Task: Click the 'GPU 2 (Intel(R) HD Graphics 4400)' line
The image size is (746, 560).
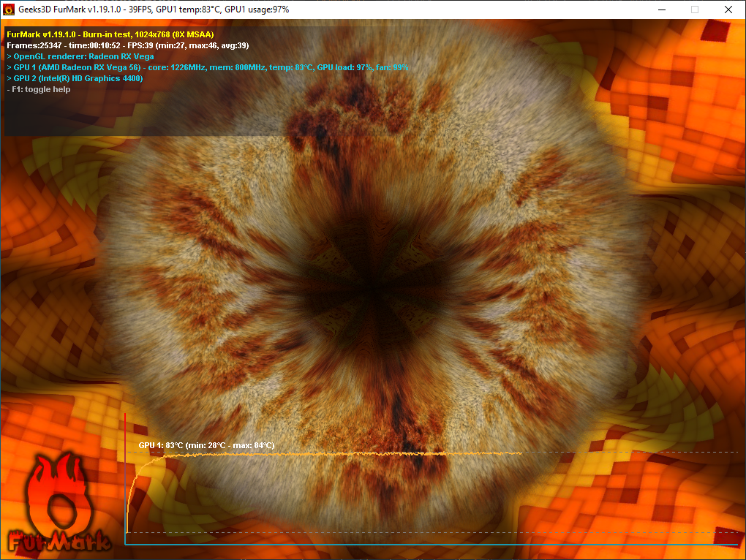Action: (x=75, y=78)
